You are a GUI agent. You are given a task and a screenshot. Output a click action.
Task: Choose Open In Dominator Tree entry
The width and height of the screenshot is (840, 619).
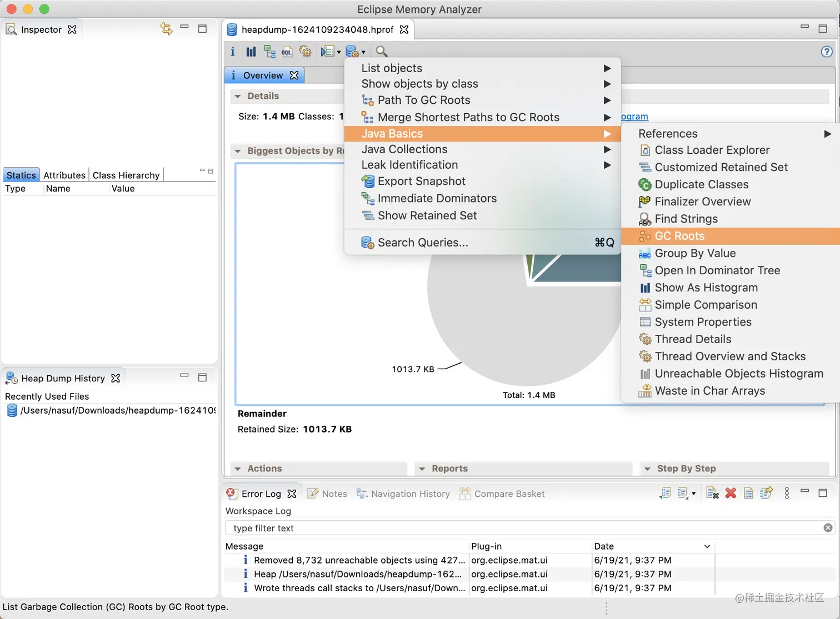tap(730, 270)
